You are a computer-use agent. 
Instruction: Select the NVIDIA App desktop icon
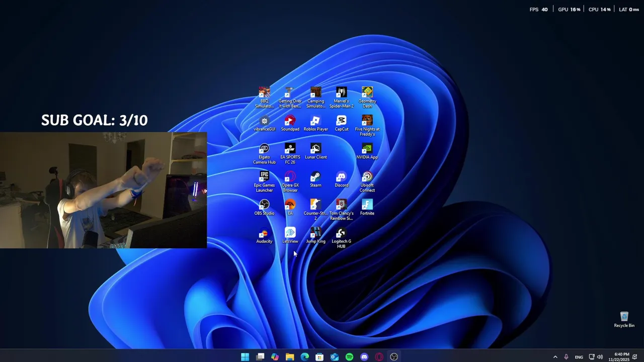367,151
